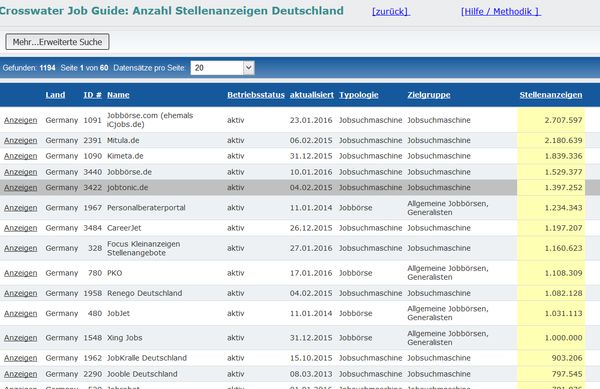Click Anzeigen for PKO row

tap(21, 273)
